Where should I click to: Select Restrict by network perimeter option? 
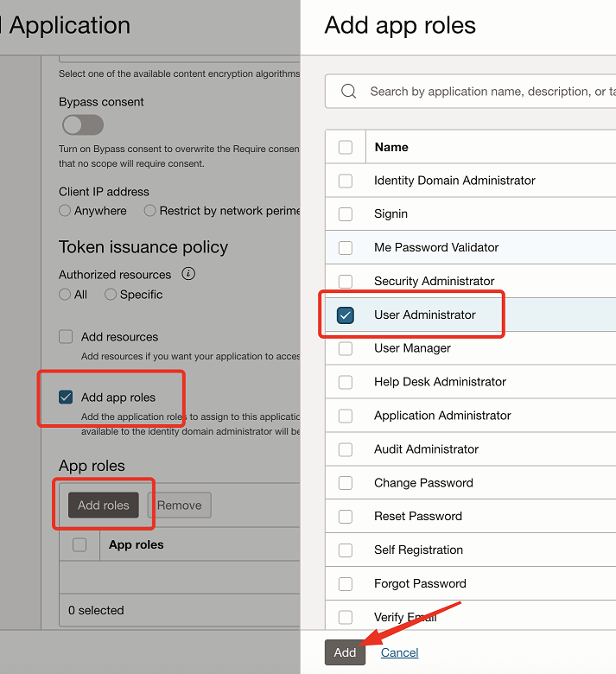(149, 211)
